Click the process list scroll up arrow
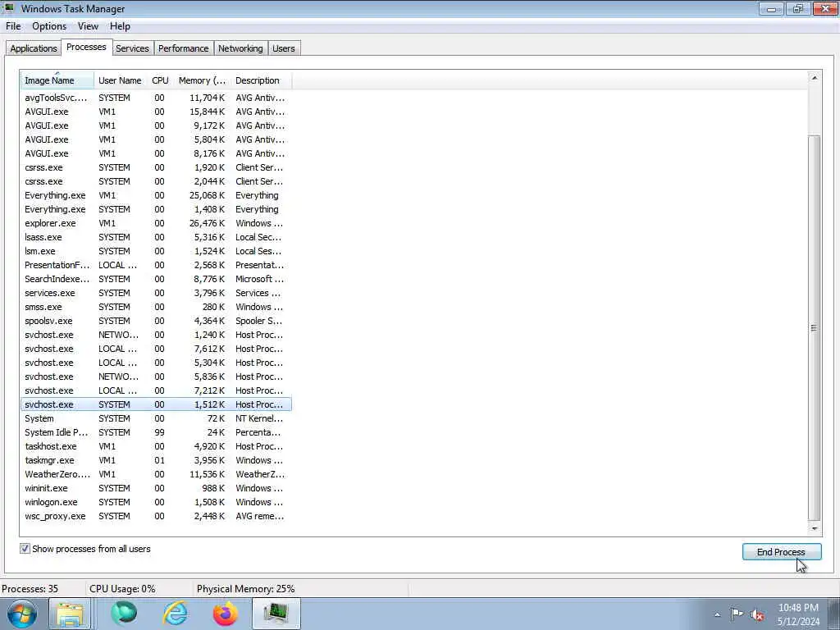The height and width of the screenshot is (630, 840). 815,78
